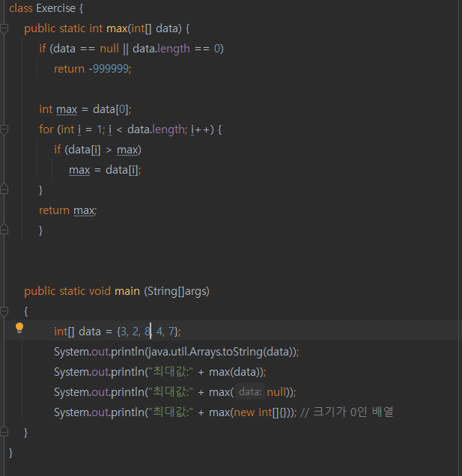Click the method name max in its declaration
The image size is (462, 476).
(x=117, y=28)
